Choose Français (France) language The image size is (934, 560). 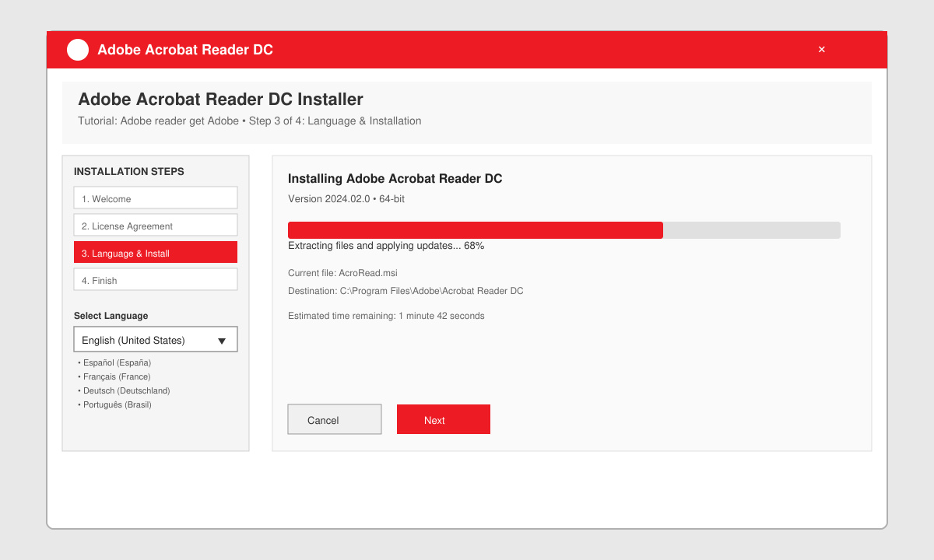(114, 376)
